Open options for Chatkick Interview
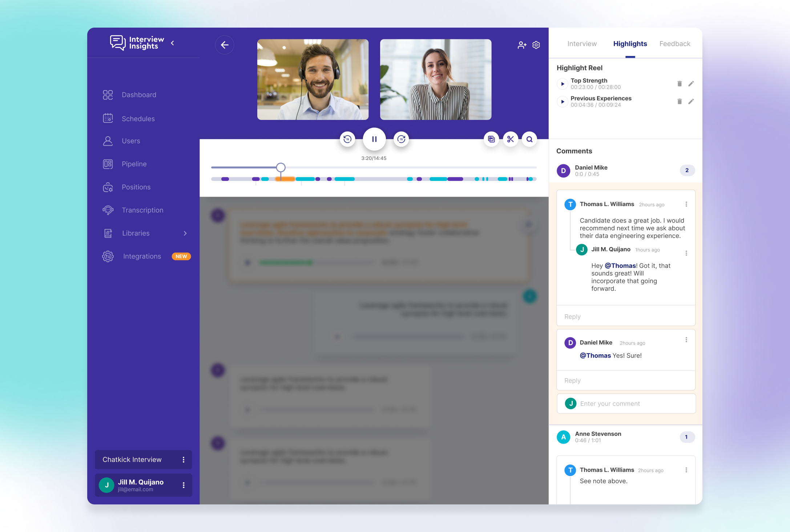The width and height of the screenshot is (790, 532). [x=184, y=460]
